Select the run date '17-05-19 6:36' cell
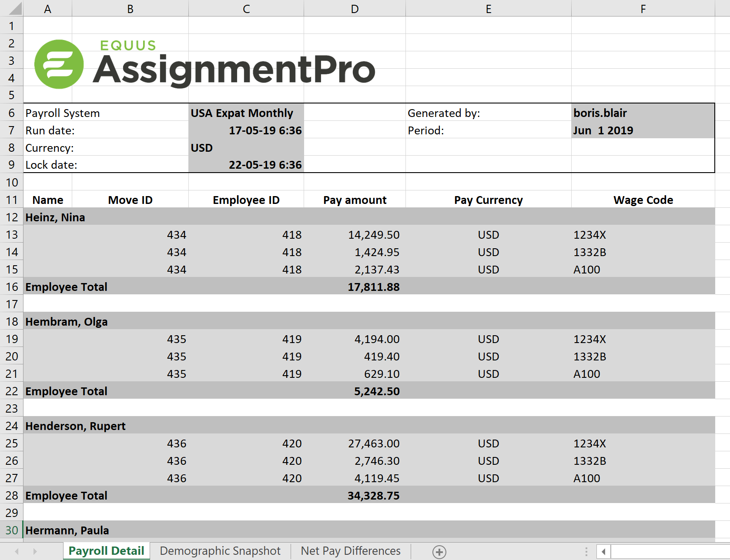The image size is (730, 560). click(246, 130)
